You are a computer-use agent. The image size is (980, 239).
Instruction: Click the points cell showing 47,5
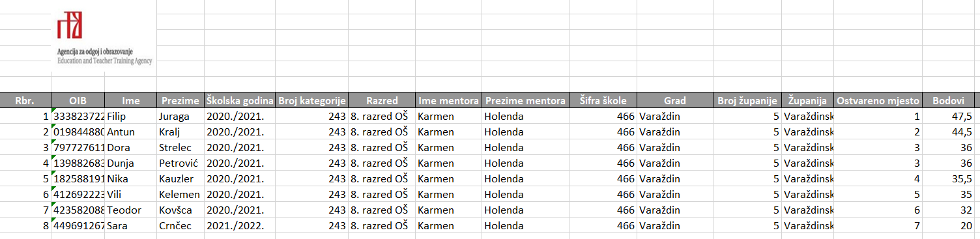tap(948, 117)
